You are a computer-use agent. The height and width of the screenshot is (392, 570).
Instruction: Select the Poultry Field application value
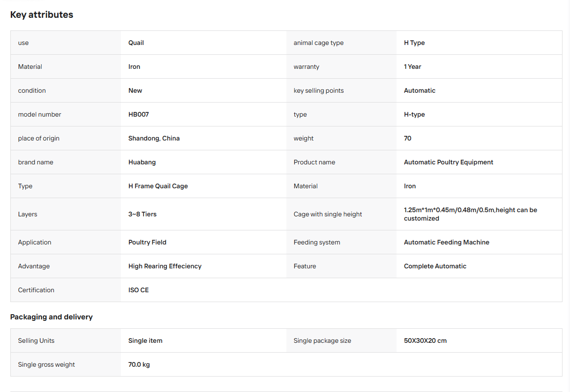pyautogui.click(x=147, y=242)
